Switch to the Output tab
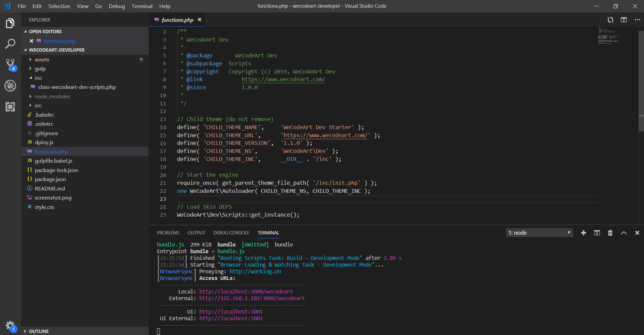The image size is (644, 335). tap(196, 233)
